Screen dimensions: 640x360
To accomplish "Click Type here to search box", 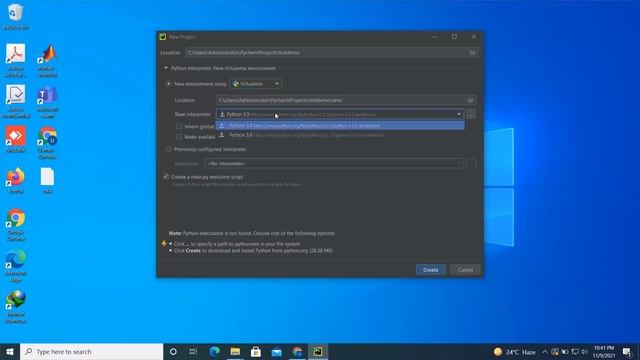I will pyautogui.click(x=92, y=351).
